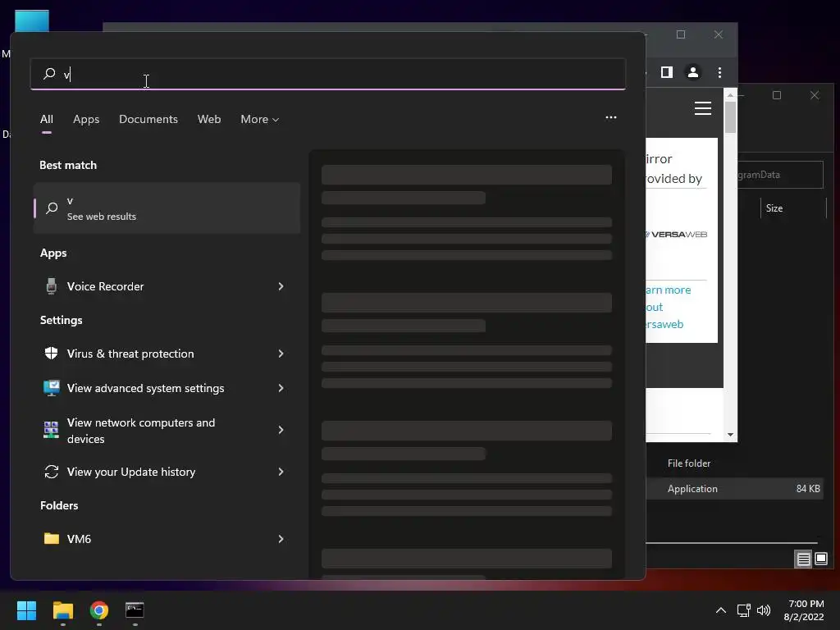The width and height of the screenshot is (840, 630).
Task: Expand View network computers and devices arrow
Action: click(281, 430)
